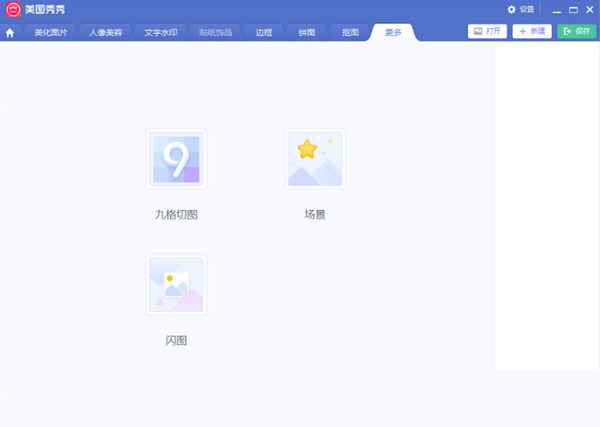This screenshot has width=600, height=427.
Task: Maximize the application window
Action: tap(573, 9)
